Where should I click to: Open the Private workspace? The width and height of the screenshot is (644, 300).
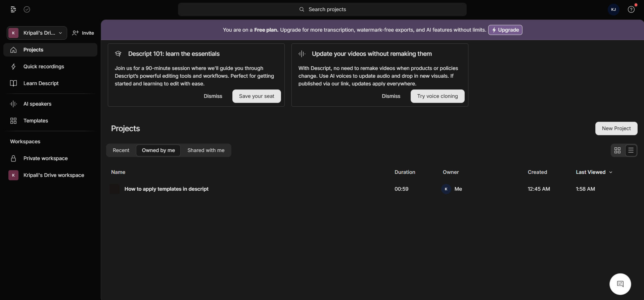click(x=45, y=158)
